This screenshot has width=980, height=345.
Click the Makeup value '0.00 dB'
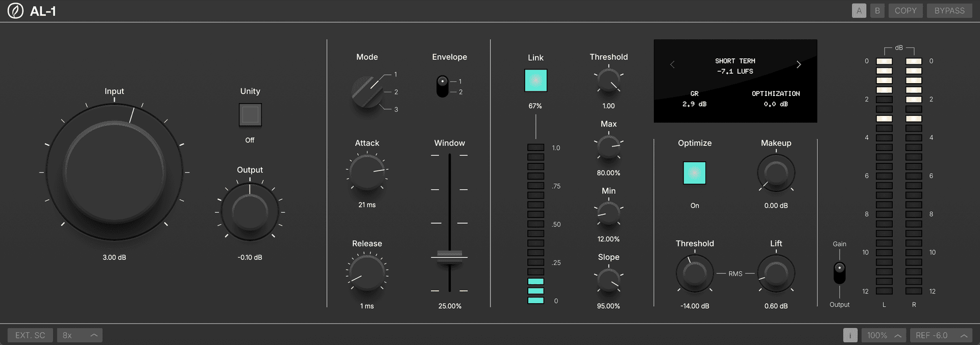click(776, 206)
